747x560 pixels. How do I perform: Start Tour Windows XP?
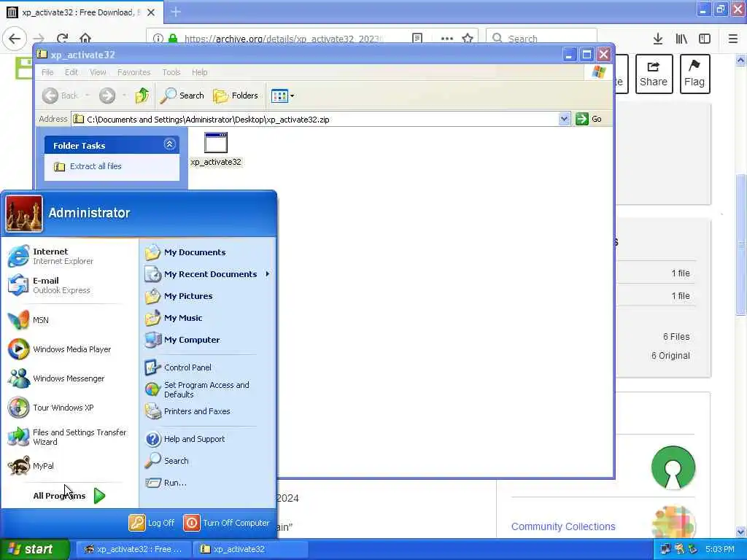click(52, 408)
